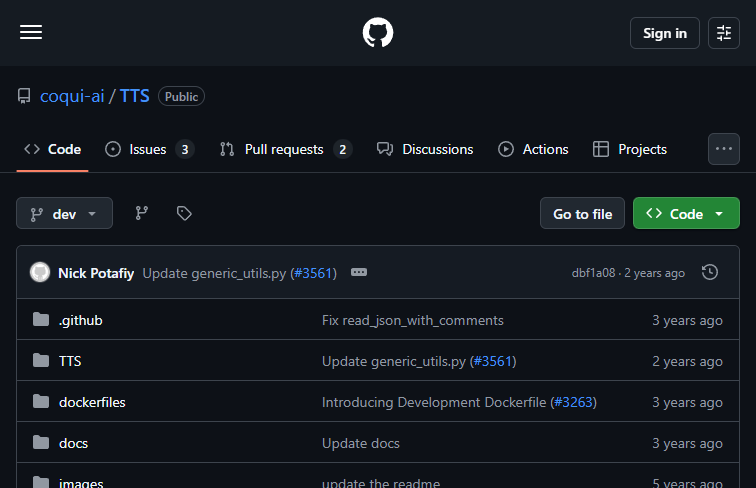Switch to the Issues tab
This screenshot has width=756, height=488.
click(149, 149)
